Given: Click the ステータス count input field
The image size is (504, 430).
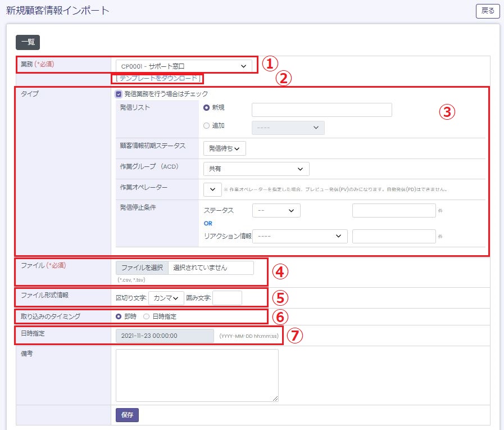Looking at the screenshot, I should coord(393,210).
